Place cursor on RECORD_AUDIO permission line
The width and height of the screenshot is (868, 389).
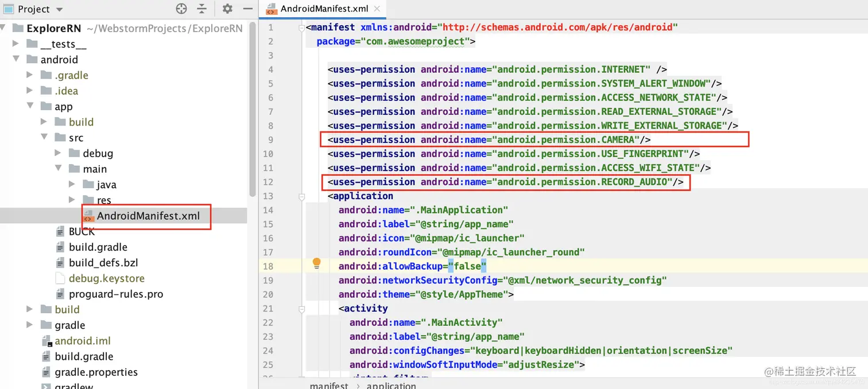[506, 182]
